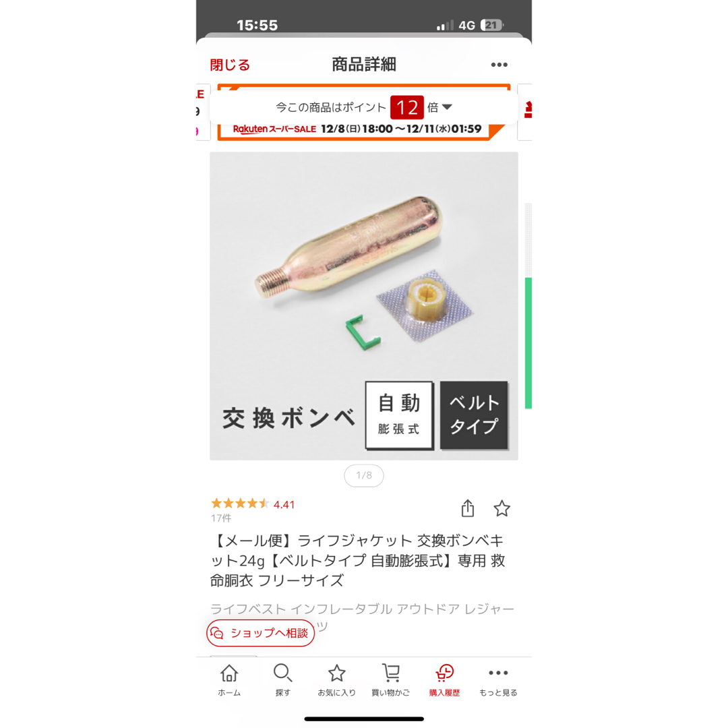Tap the share icon beside the rating
This screenshot has height=728, width=728.
pos(468,508)
